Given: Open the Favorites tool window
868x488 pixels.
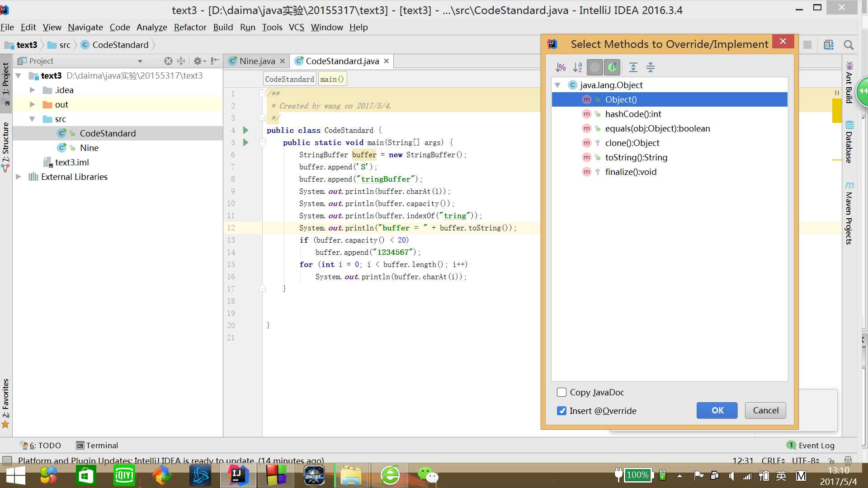Looking at the screenshot, I should [x=5, y=403].
